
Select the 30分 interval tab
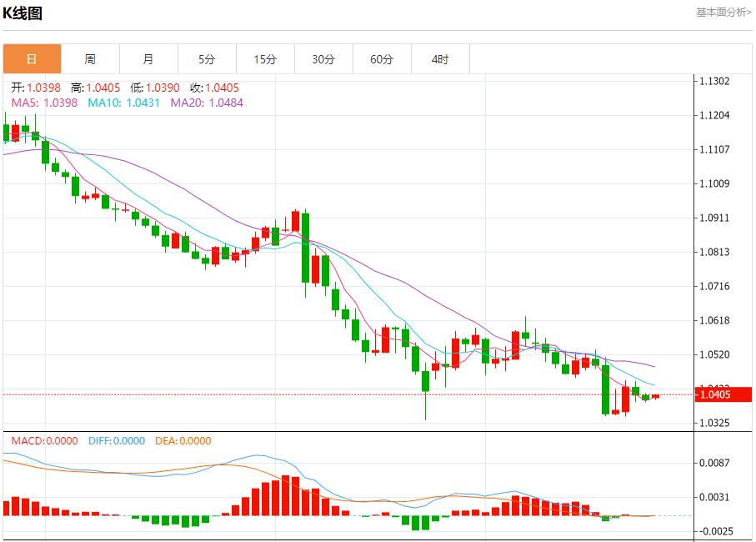[323, 59]
